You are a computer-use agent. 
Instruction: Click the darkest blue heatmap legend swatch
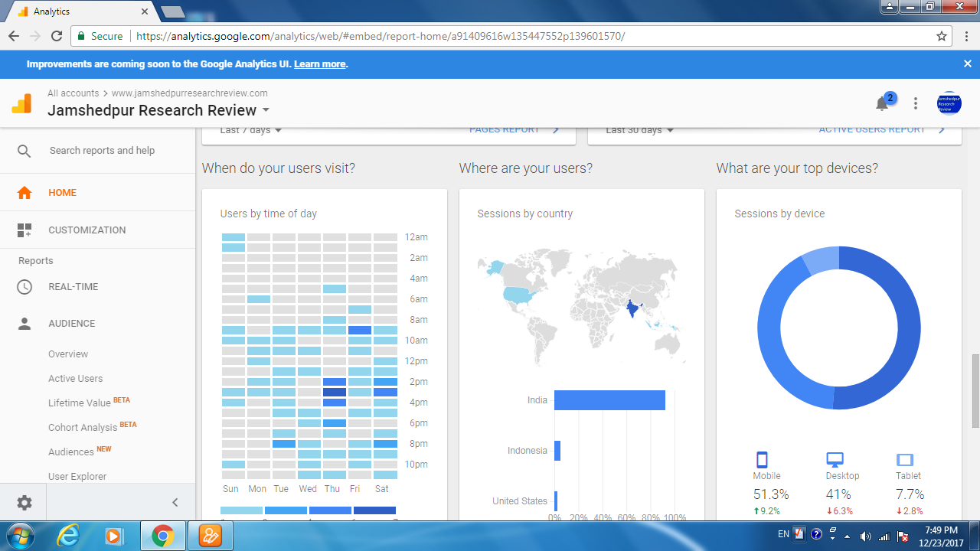[x=374, y=510]
